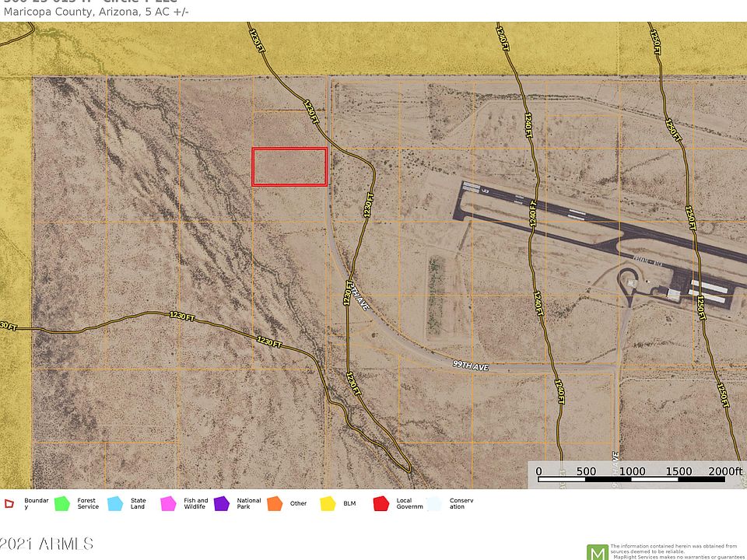Click the 1250 FT contour label at top
The width and height of the screenshot is (747, 560).
(655, 42)
